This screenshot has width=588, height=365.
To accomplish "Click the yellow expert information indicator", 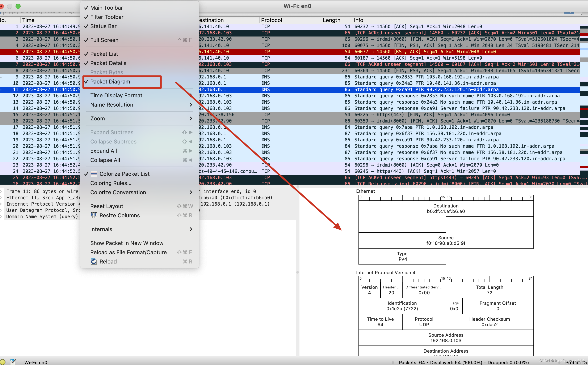I will [x=3, y=362].
